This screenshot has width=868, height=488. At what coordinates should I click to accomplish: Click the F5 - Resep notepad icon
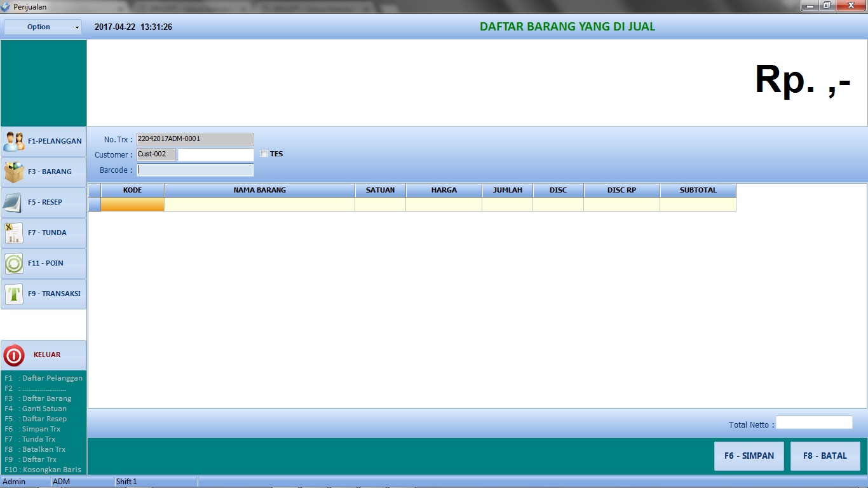point(14,202)
